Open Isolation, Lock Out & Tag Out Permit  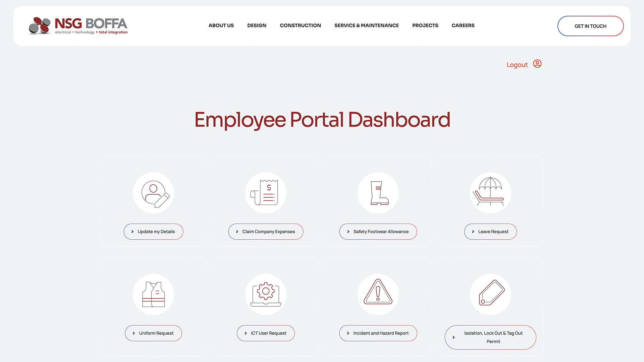[490, 337]
